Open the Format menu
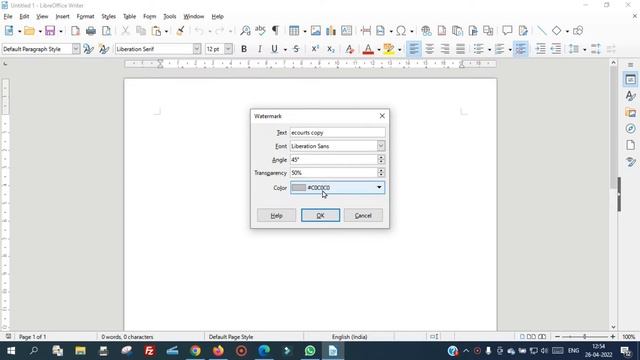The height and width of the screenshot is (360, 640). 85,16
